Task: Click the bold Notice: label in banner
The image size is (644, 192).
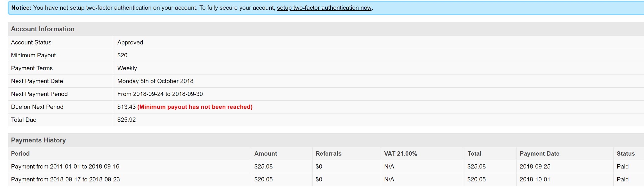Action: pos(21,8)
